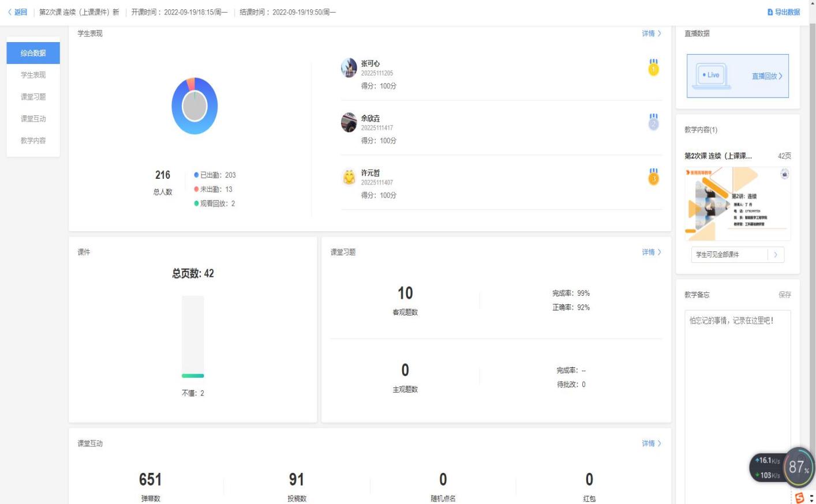The width and height of the screenshot is (816, 504).
Task: Click 余欣垚's profile avatar
Action: (x=349, y=122)
